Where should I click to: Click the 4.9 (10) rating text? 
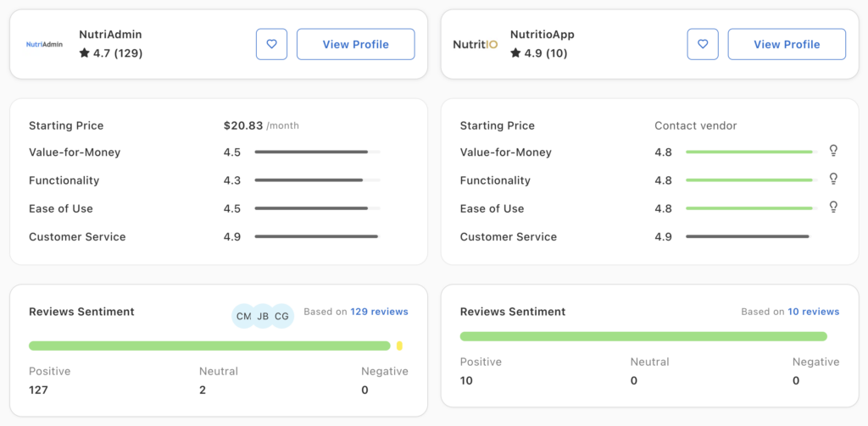pyautogui.click(x=545, y=53)
